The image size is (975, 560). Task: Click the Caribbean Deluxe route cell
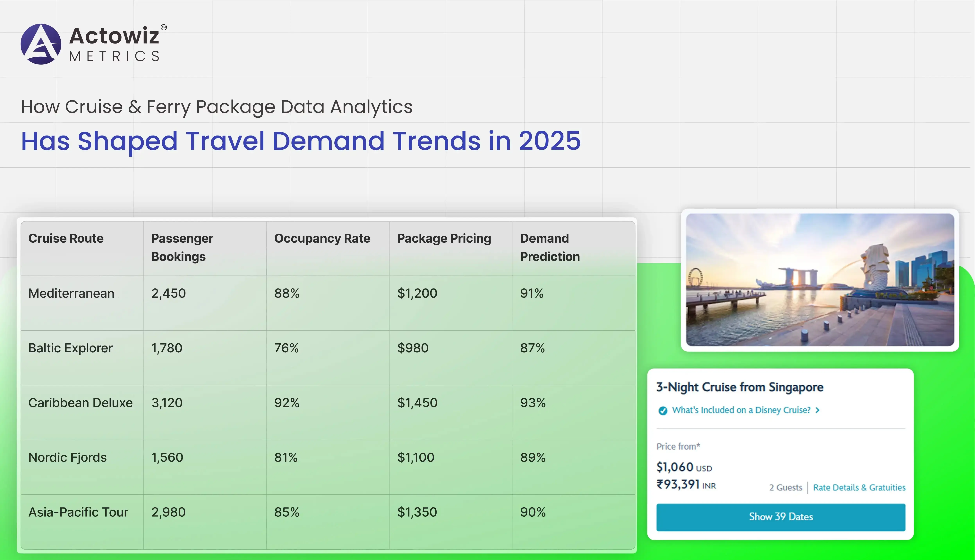[x=80, y=403]
